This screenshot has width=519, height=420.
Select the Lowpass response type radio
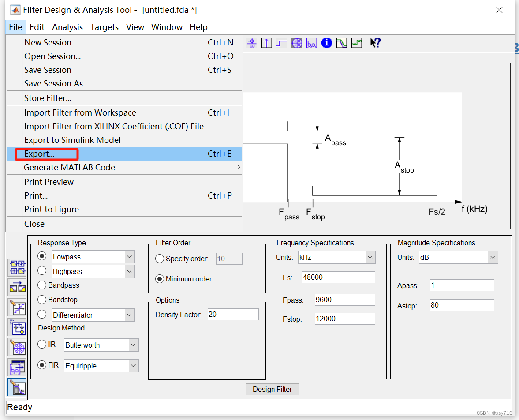[x=42, y=256]
